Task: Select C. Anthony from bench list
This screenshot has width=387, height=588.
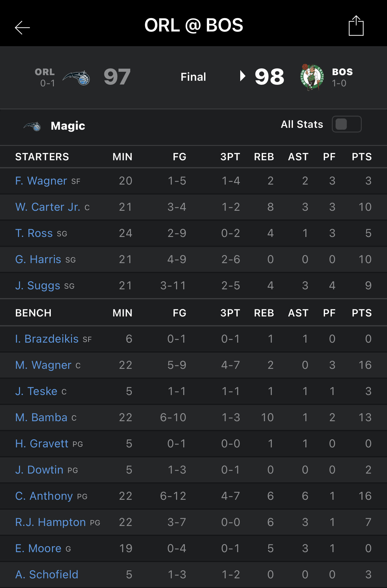Action: pyautogui.click(x=44, y=496)
